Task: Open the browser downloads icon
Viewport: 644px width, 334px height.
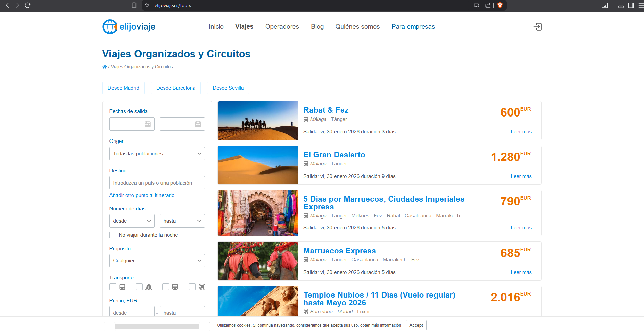Action: (621, 5)
